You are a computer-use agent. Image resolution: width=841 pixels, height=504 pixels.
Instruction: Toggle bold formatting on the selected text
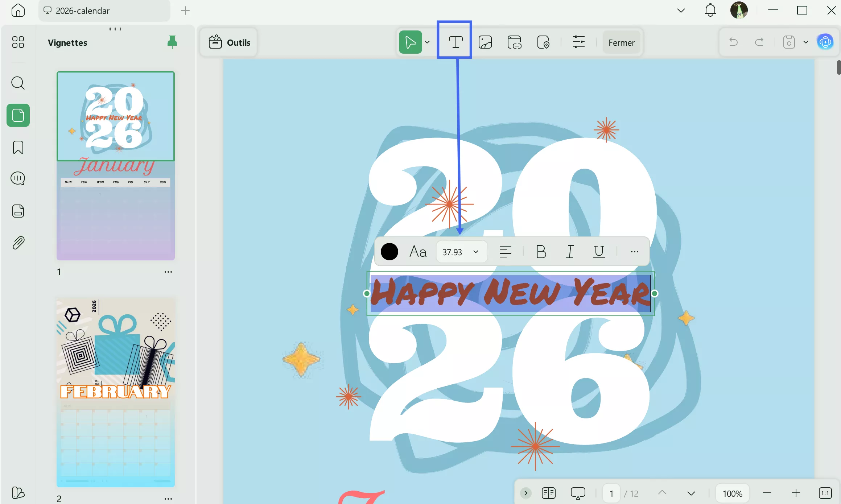[x=541, y=251]
